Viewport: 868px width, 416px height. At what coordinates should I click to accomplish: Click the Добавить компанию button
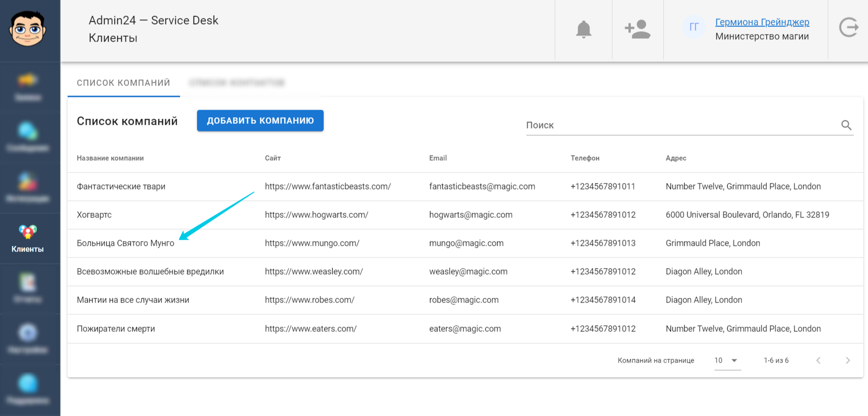260,121
